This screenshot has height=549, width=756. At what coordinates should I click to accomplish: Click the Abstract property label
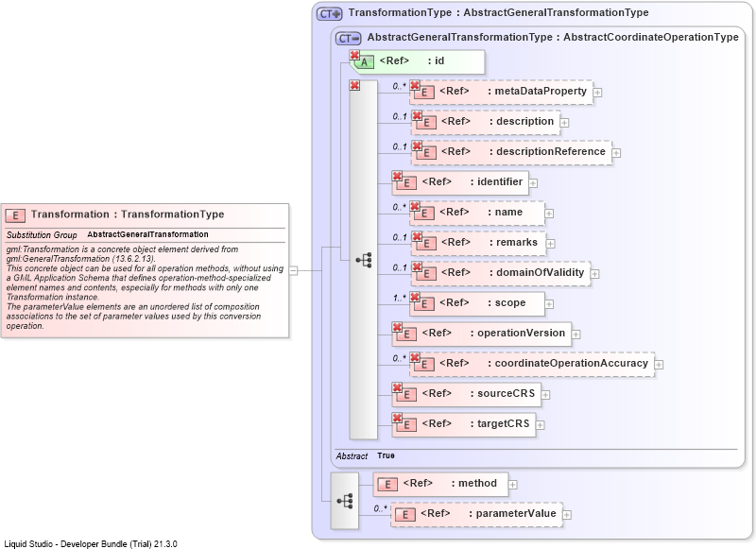(352, 455)
